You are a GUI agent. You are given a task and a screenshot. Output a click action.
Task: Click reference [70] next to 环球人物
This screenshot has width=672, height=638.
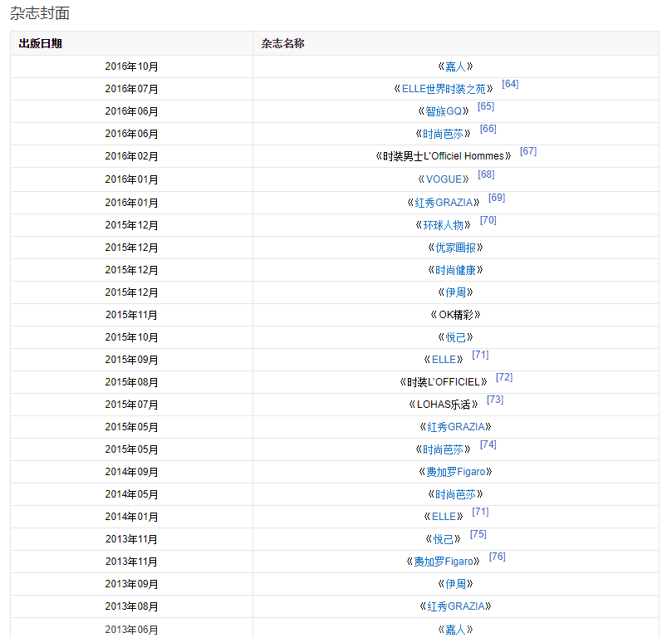click(x=488, y=220)
